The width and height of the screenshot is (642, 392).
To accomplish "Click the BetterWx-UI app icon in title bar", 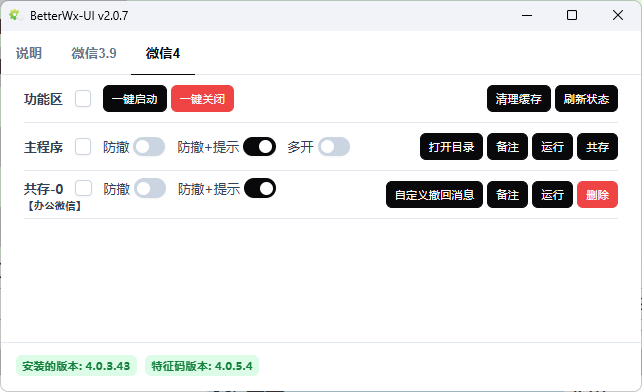I will [x=15, y=16].
